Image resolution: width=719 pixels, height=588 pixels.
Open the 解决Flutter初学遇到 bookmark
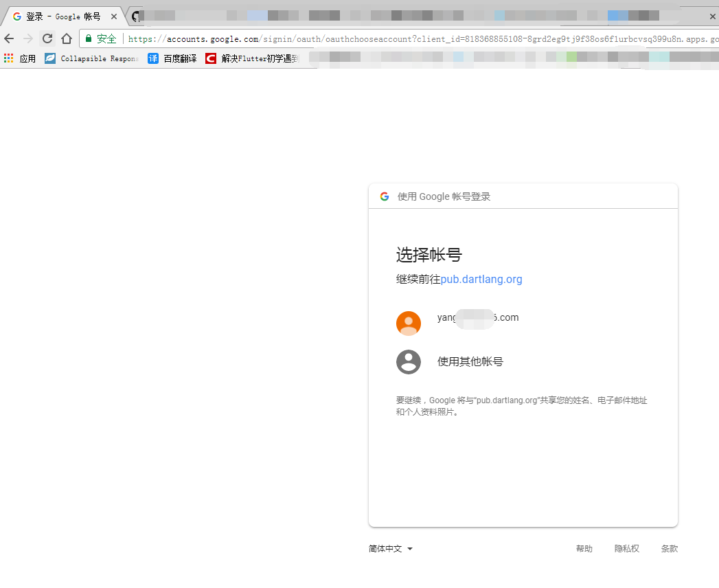click(252, 58)
